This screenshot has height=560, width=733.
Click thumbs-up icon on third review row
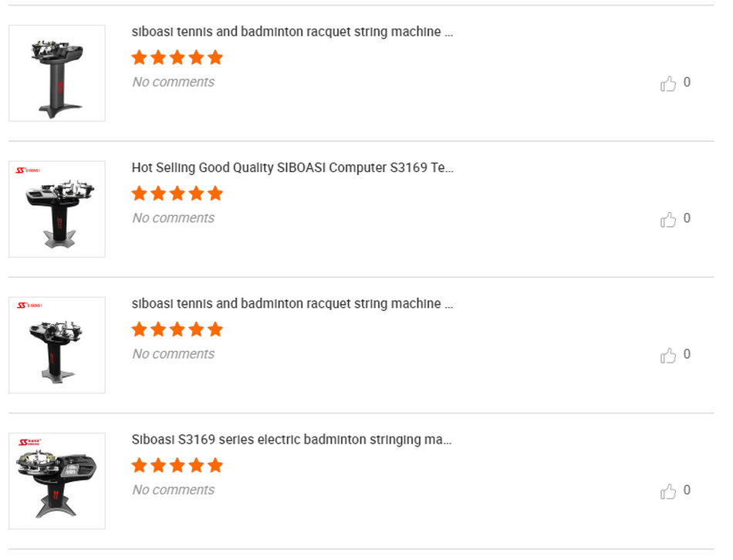pos(667,356)
